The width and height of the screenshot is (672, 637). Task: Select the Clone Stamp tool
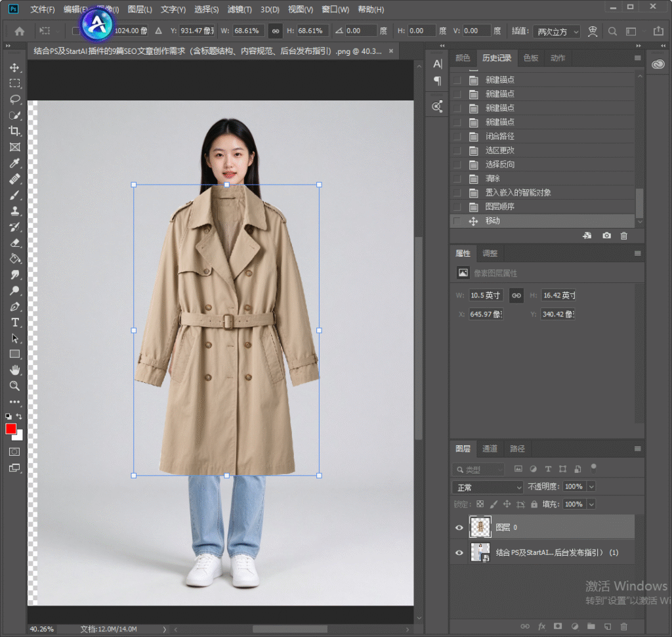(14, 211)
